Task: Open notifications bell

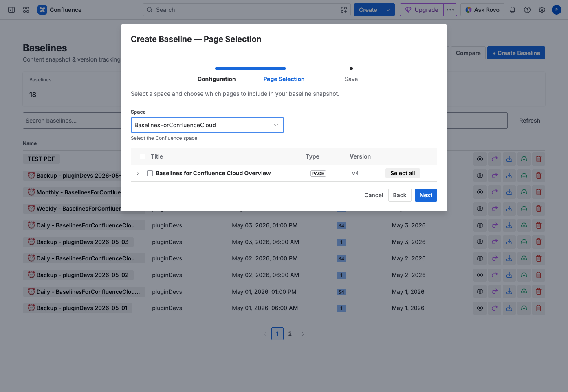Action: pos(513,10)
